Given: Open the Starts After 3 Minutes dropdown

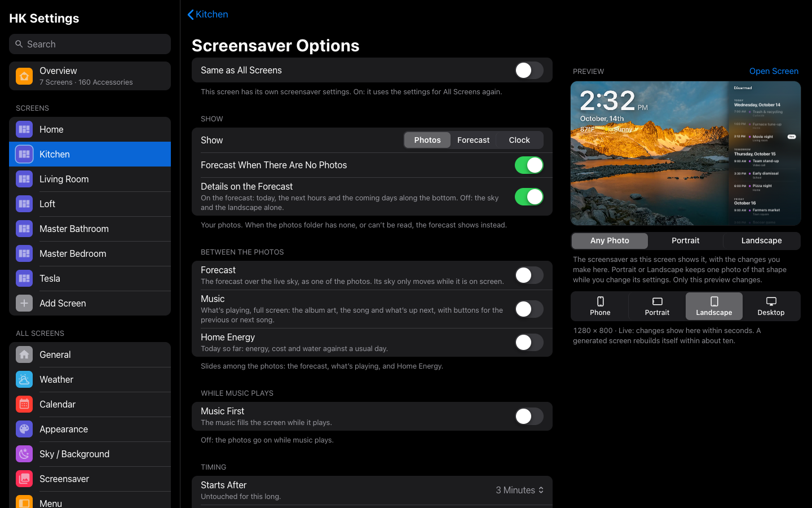Looking at the screenshot, I should click(520, 490).
